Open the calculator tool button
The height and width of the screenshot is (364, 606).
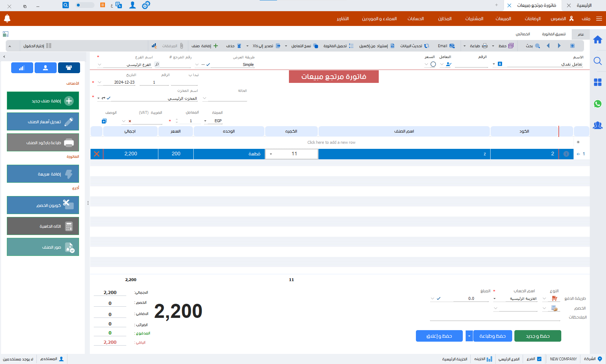43,226
